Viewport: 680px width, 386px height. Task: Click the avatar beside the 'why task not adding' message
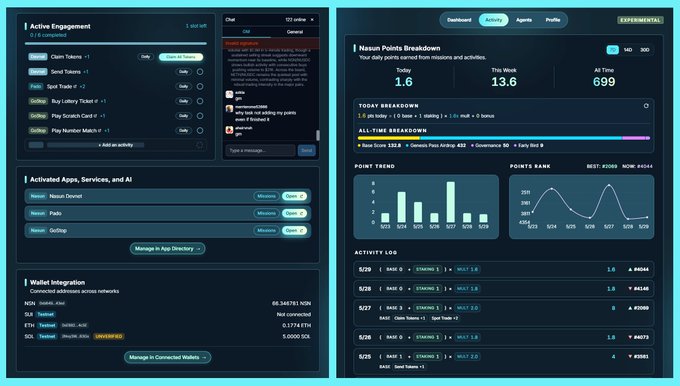[229, 109]
